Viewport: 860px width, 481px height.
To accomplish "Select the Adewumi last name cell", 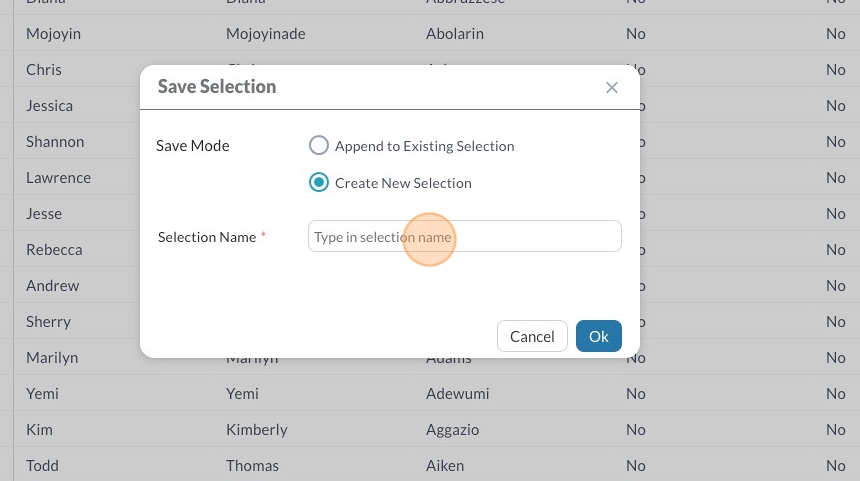I will coord(459,394).
